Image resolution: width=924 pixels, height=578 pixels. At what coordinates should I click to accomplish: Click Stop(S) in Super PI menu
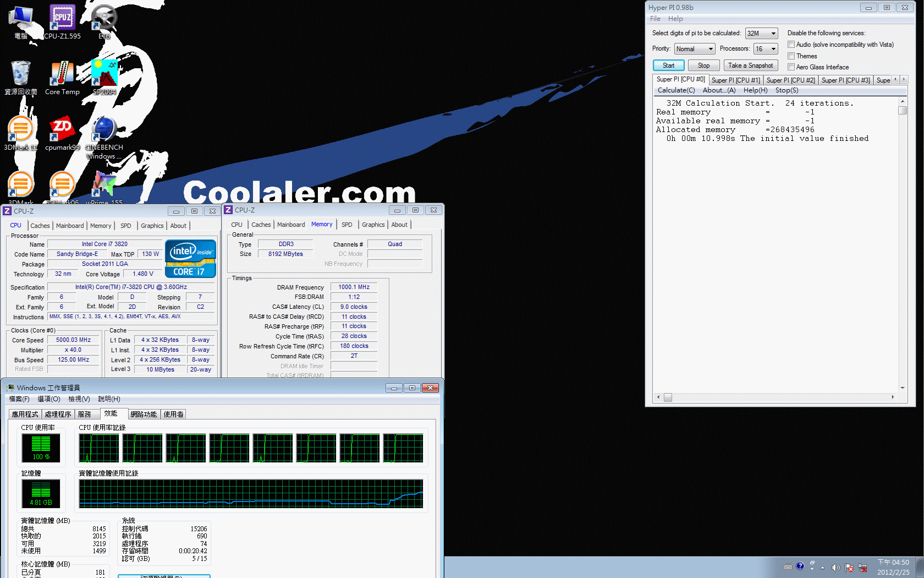click(787, 90)
